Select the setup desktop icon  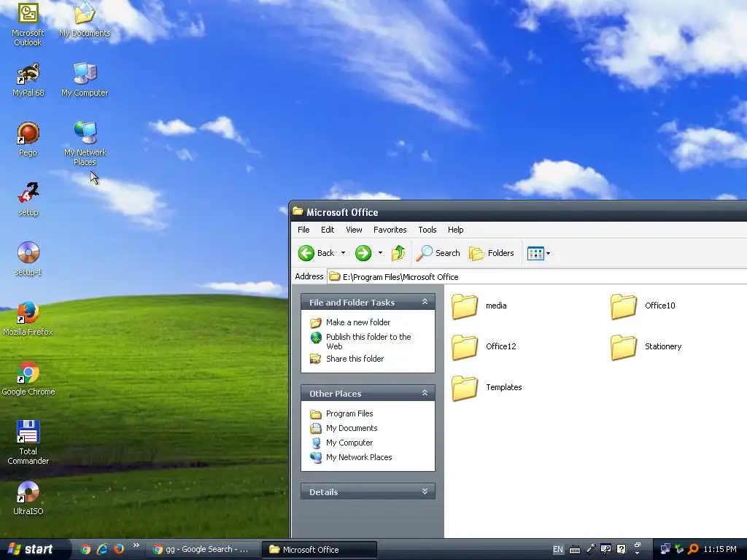(x=28, y=200)
